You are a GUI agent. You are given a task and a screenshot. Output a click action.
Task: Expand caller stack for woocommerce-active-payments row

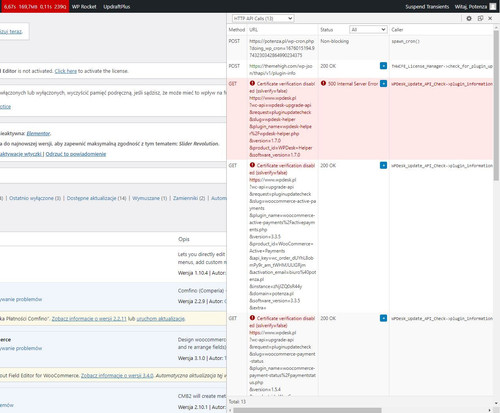click(x=383, y=165)
